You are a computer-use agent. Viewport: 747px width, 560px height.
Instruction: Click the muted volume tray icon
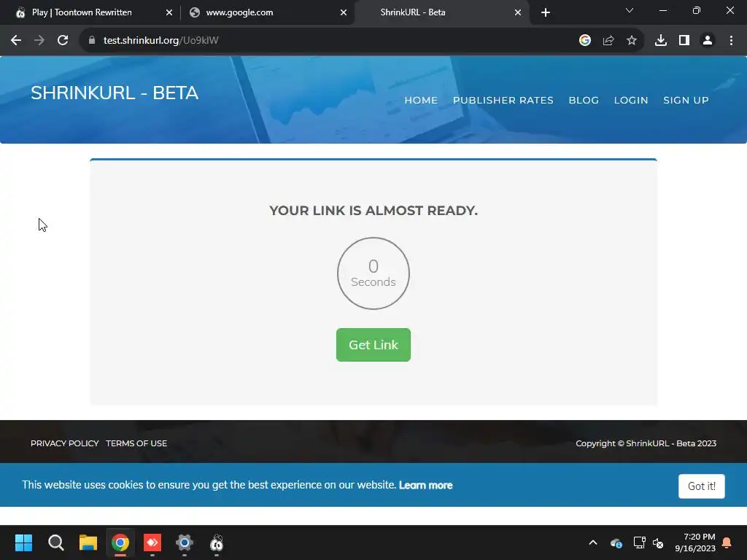pos(659,542)
